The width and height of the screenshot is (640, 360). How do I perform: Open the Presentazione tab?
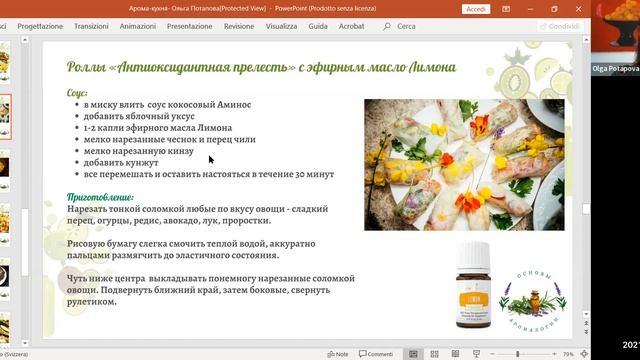pos(189,26)
